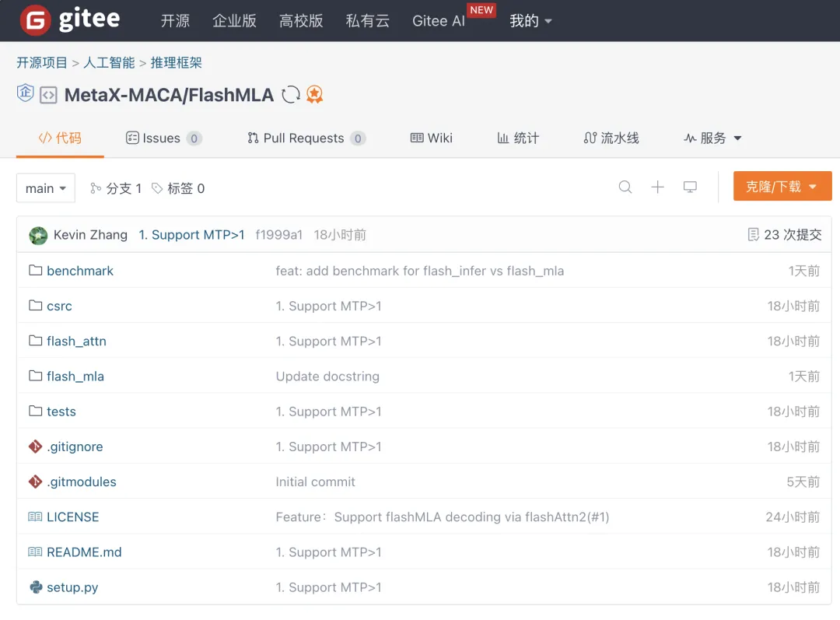Click the .gitignore git icon
840x620 pixels.
click(x=35, y=447)
